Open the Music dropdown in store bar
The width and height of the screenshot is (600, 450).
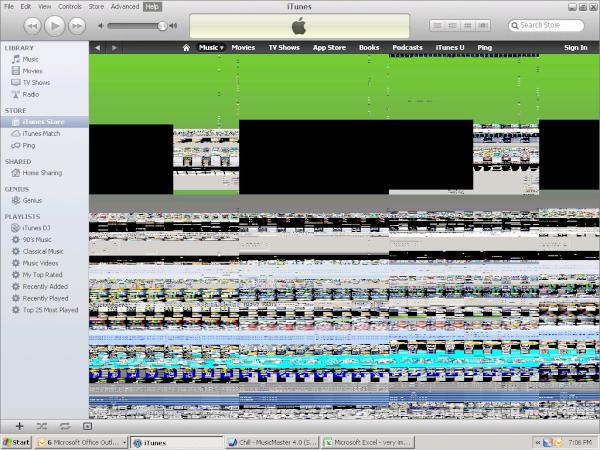coord(211,47)
